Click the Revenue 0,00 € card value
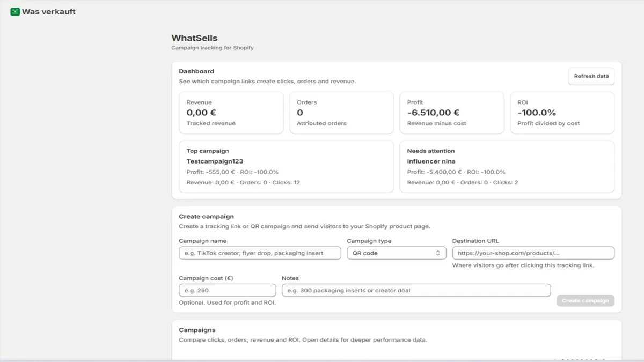The image size is (644, 362). coord(201,113)
